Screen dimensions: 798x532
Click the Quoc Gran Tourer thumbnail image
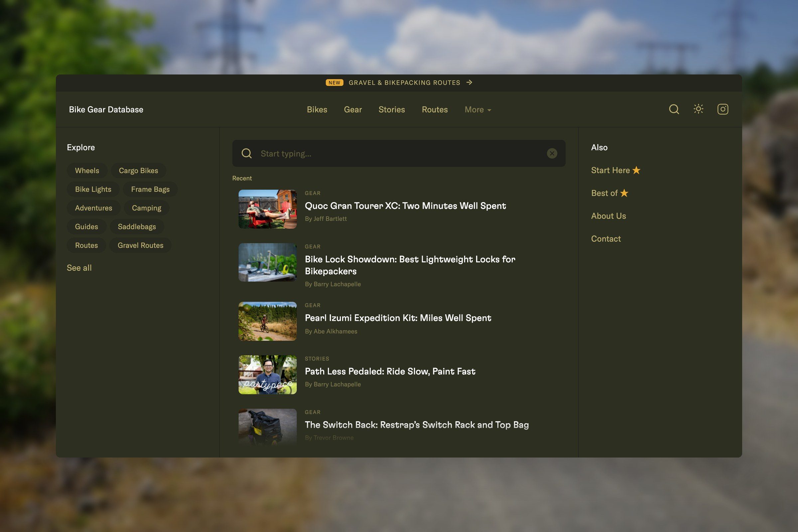coord(267,209)
